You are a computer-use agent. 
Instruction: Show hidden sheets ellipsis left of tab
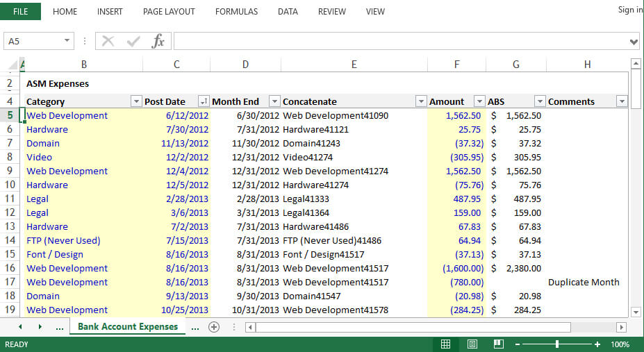[x=60, y=328]
